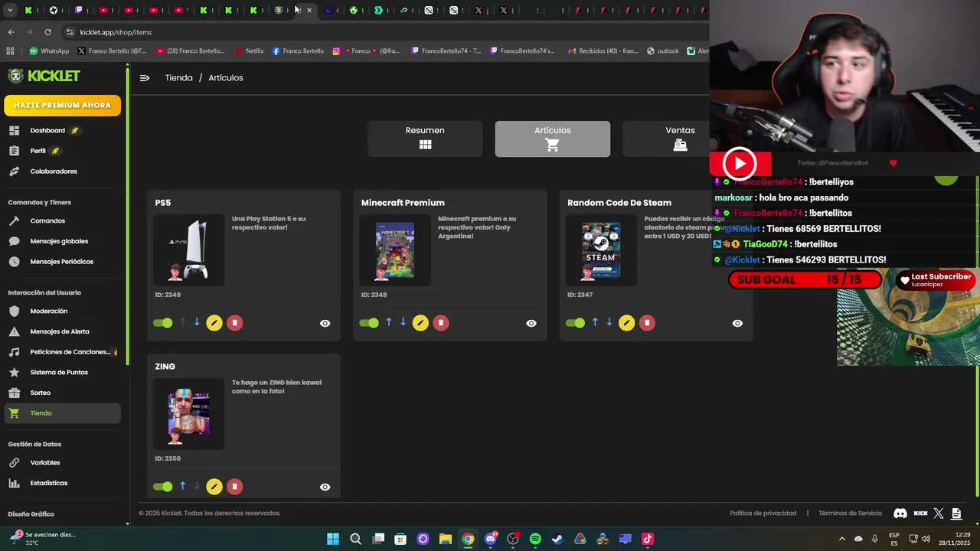Collapse the sidebar with the hamburger icon

[145, 77]
